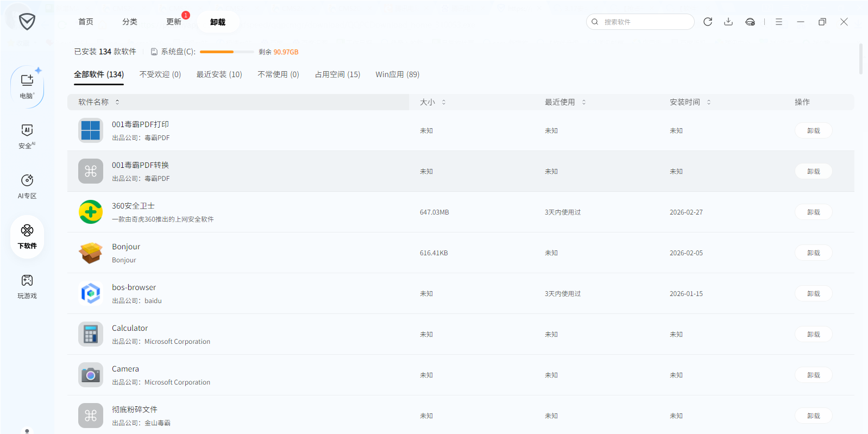Select the 占用空间 (15) filter tab

coord(337,74)
